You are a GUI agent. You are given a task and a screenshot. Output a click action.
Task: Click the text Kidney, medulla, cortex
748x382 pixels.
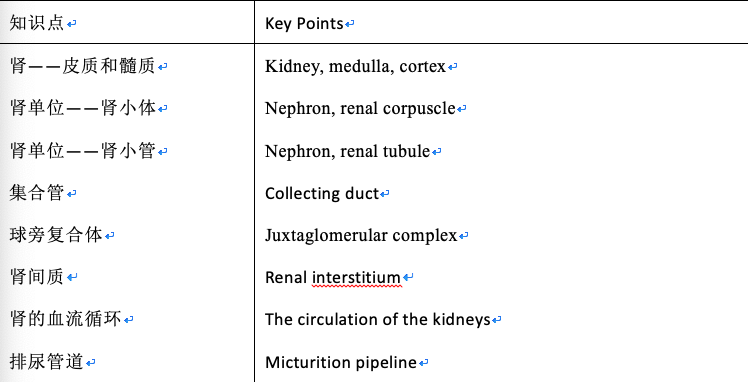coord(355,66)
